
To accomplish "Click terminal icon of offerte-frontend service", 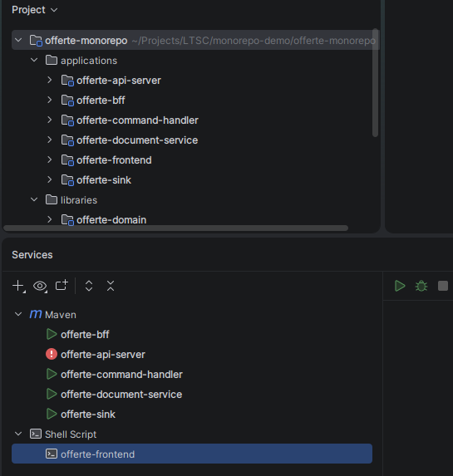I will pyautogui.click(x=52, y=454).
